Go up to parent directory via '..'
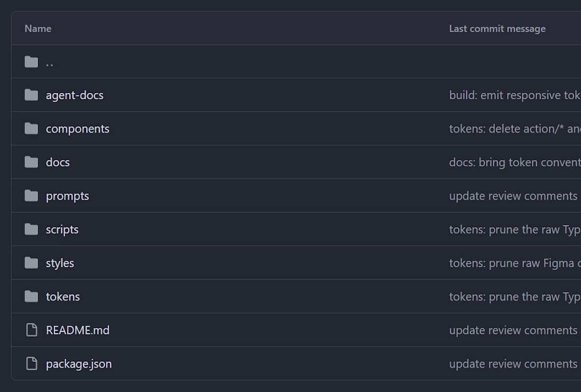Viewport: 581px width, 392px height. tap(49, 64)
